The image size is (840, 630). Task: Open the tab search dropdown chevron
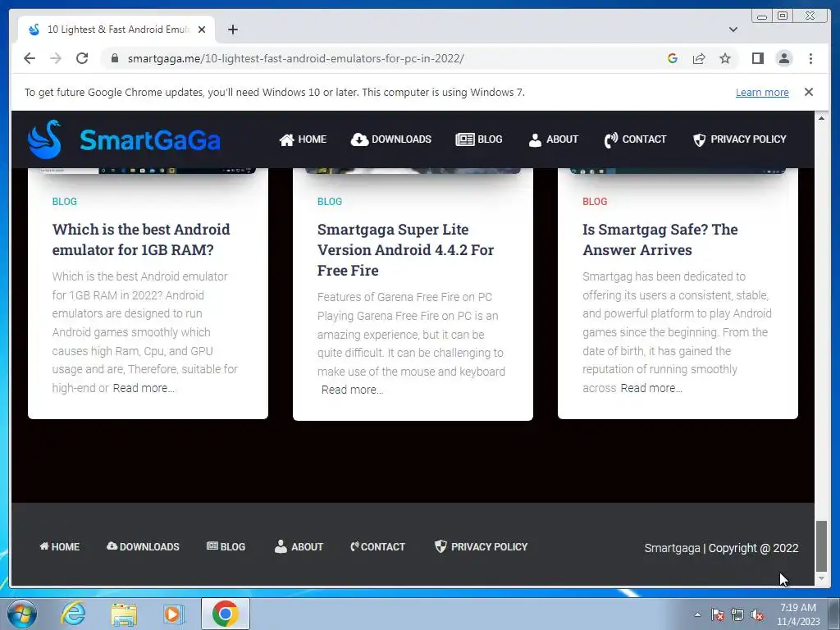point(733,30)
